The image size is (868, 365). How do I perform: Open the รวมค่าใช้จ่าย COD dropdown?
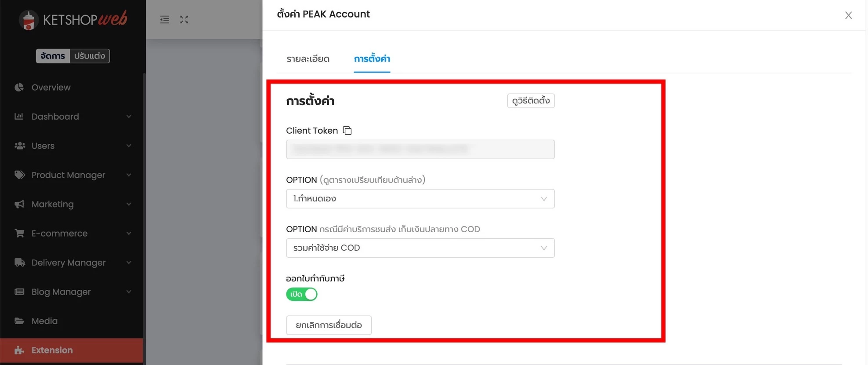[x=420, y=248]
